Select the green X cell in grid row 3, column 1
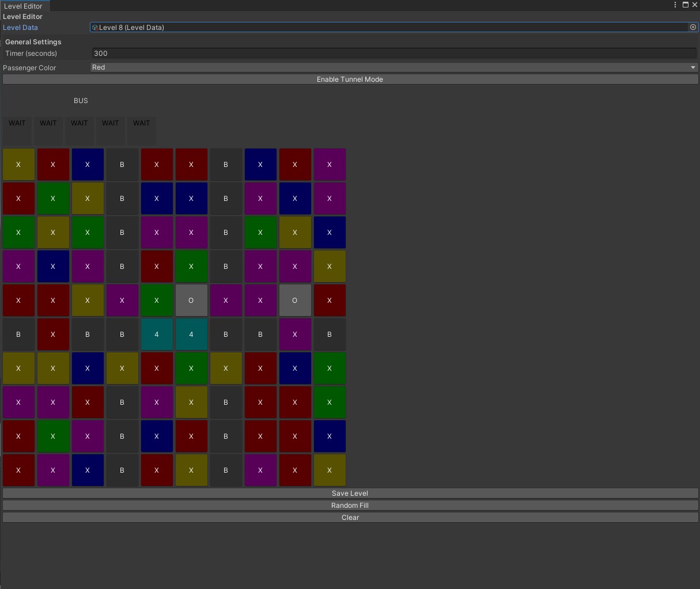Viewport: 700px width, 589px height. coord(18,233)
